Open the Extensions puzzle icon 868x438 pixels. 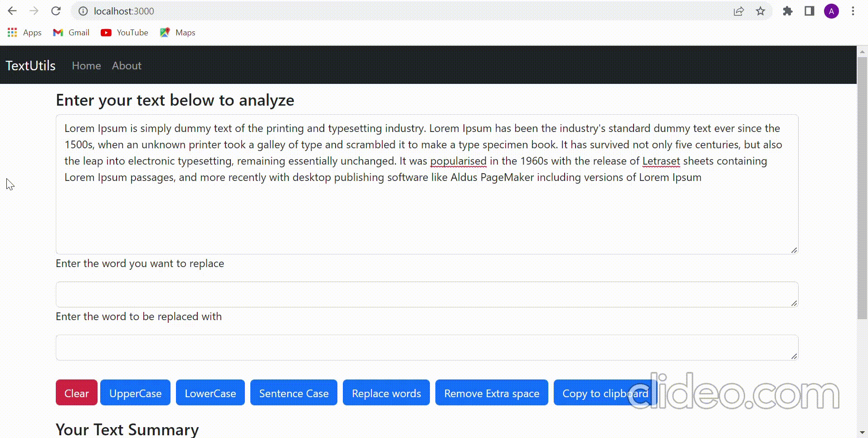788,11
